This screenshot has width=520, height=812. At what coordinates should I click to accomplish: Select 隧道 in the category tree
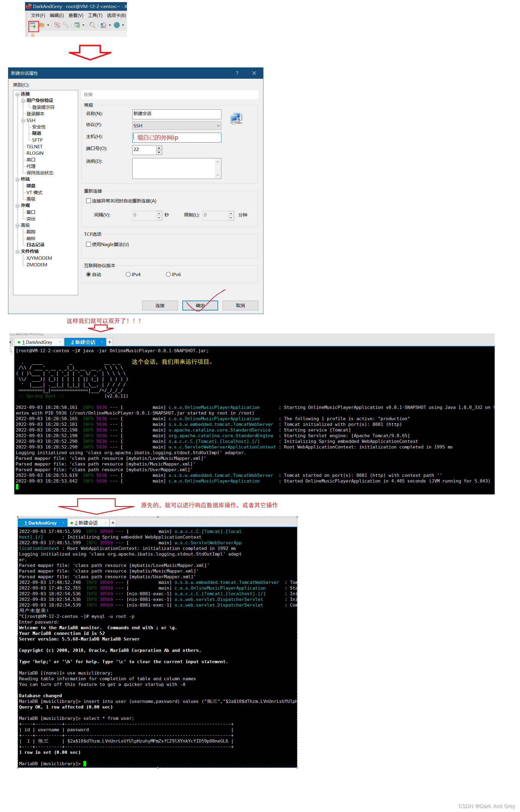tap(36, 134)
